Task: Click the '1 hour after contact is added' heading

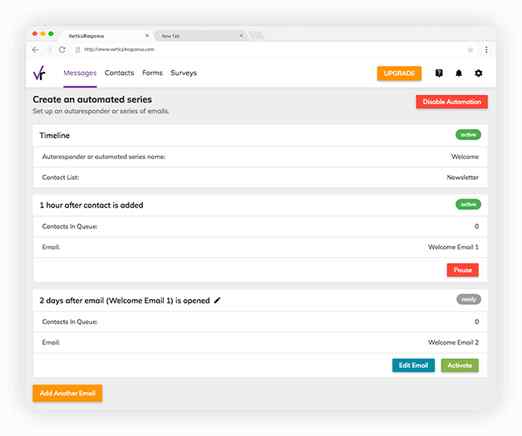Action: tap(91, 205)
